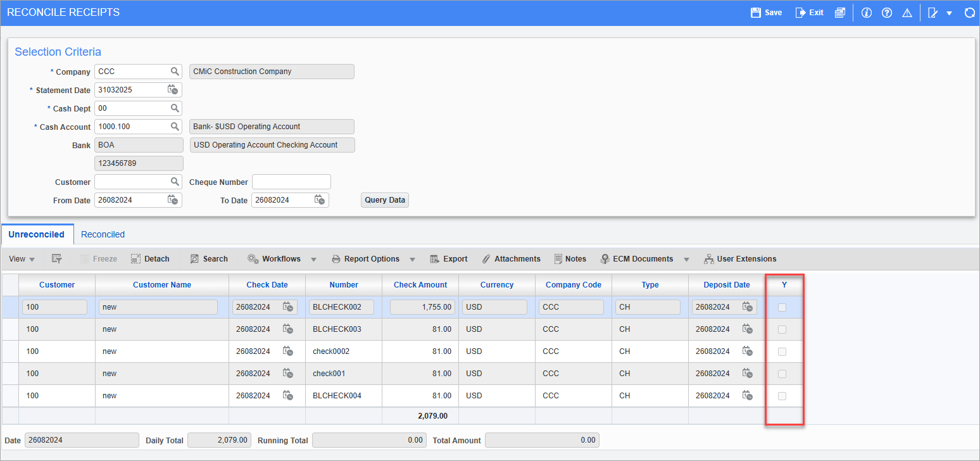Open the Company lookup magnifier

[175, 72]
